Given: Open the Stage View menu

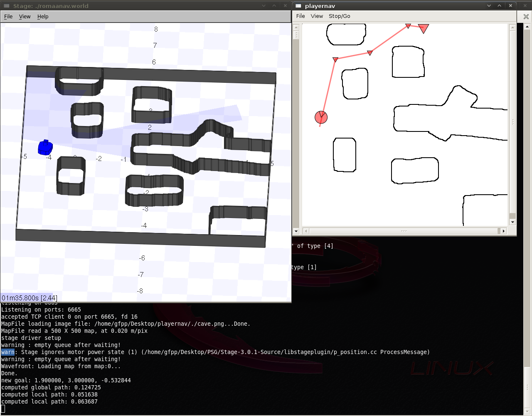Looking at the screenshot, I should (25, 17).
